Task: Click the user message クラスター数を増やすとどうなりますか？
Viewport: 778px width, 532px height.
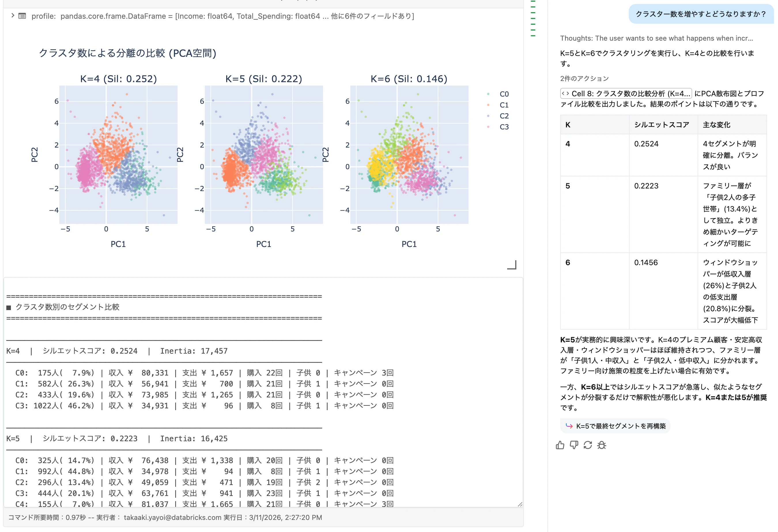Action: coord(701,14)
